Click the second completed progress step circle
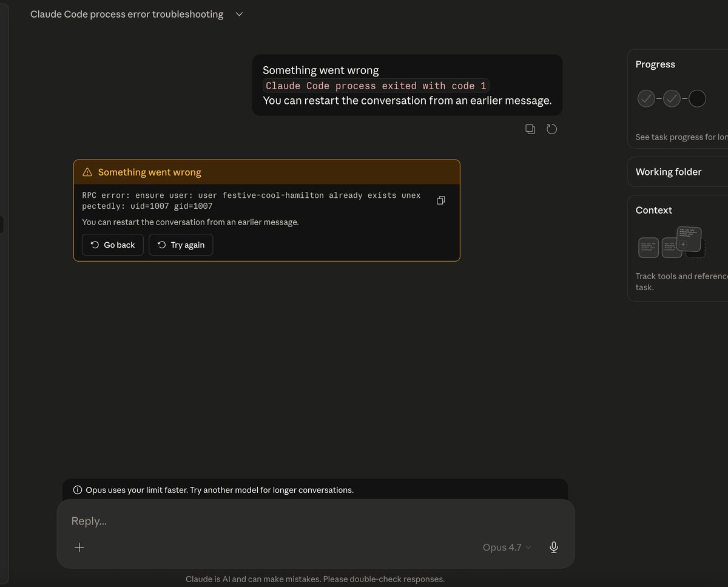Viewport: 728px width, 587px height. pyautogui.click(x=672, y=98)
